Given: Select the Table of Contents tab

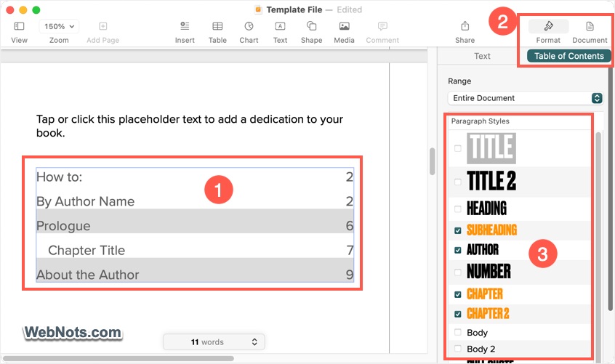Looking at the screenshot, I should (568, 56).
